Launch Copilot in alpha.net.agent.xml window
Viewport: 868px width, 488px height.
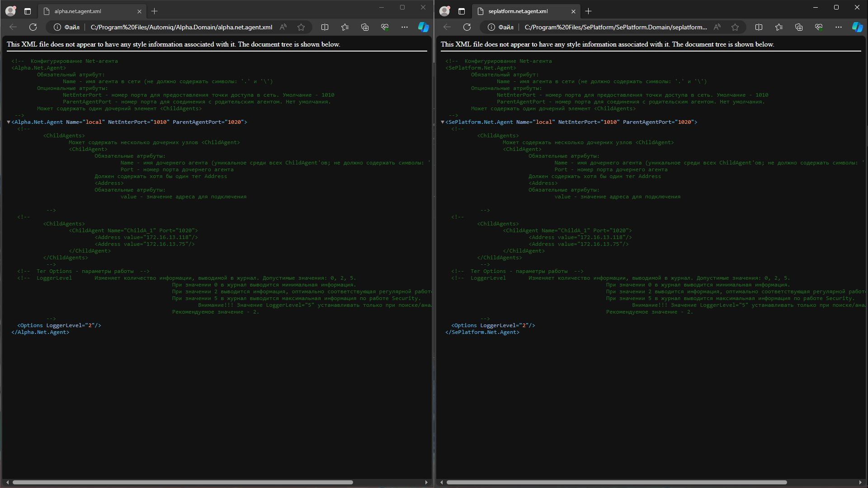423,27
